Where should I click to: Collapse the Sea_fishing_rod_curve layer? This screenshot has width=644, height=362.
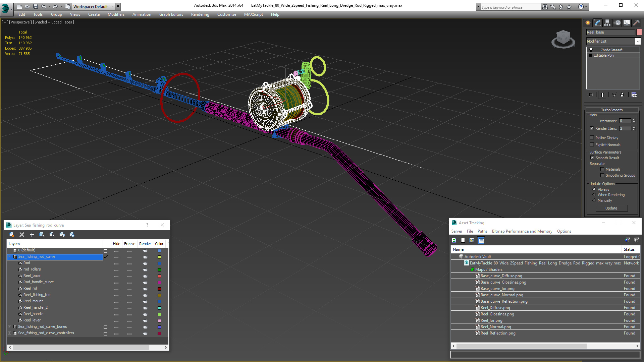coord(10,257)
